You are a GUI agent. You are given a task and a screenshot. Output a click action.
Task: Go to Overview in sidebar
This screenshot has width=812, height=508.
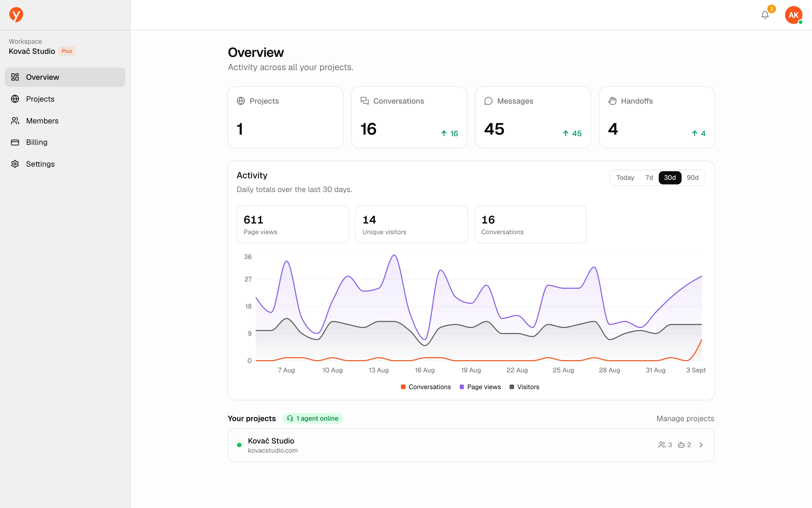[65, 77]
